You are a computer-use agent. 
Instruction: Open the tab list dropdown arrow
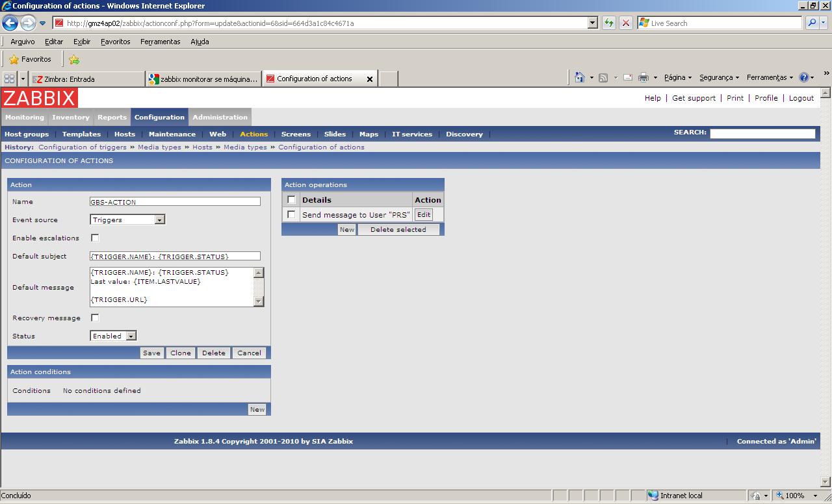coord(23,79)
